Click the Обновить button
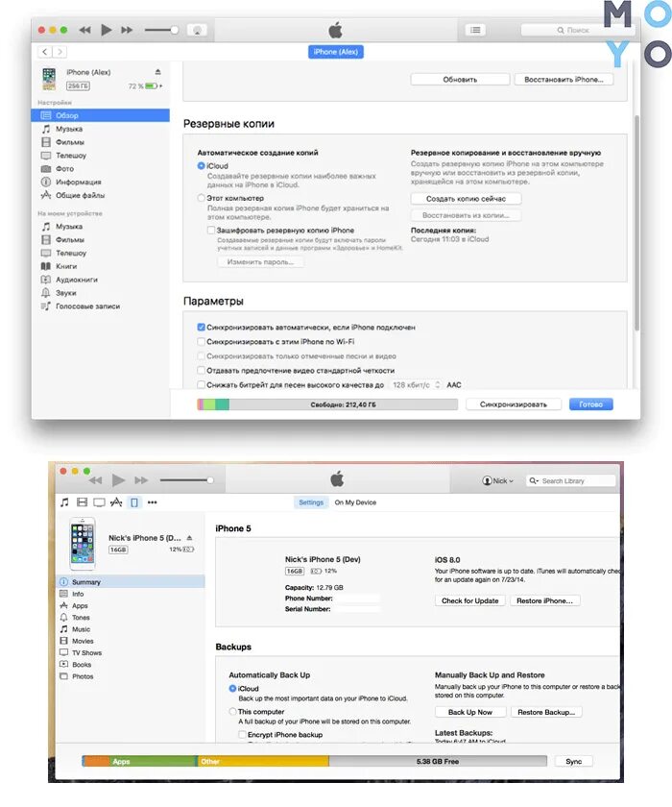The height and width of the screenshot is (807, 672). (x=460, y=79)
